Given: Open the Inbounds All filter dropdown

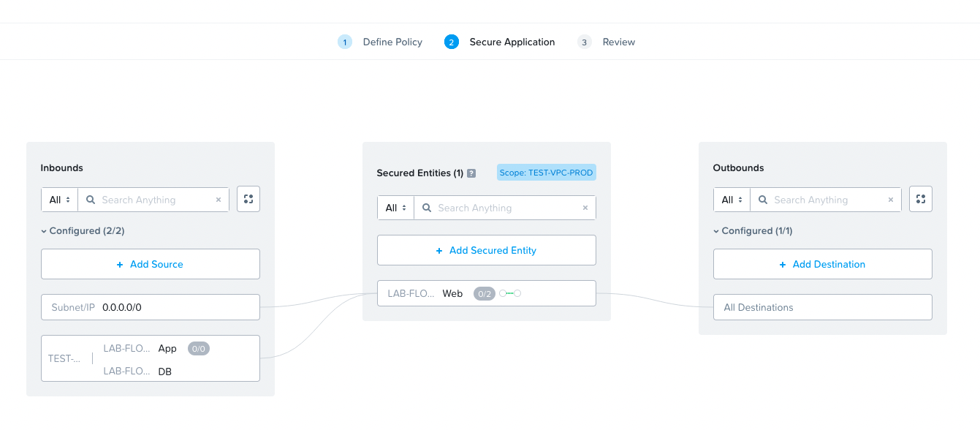Looking at the screenshot, I should click(60, 200).
